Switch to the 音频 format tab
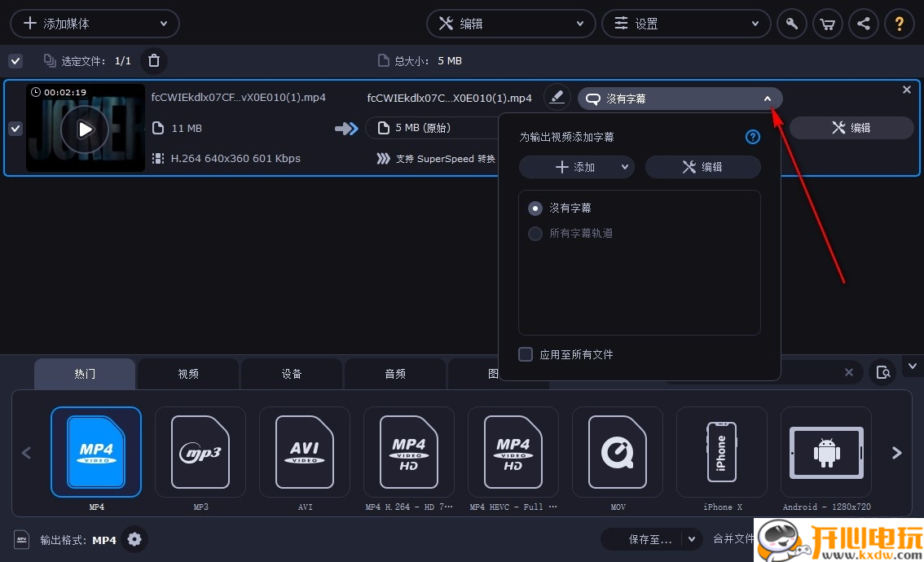The height and width of the screenshot is (562, 924). pos(395,374)
